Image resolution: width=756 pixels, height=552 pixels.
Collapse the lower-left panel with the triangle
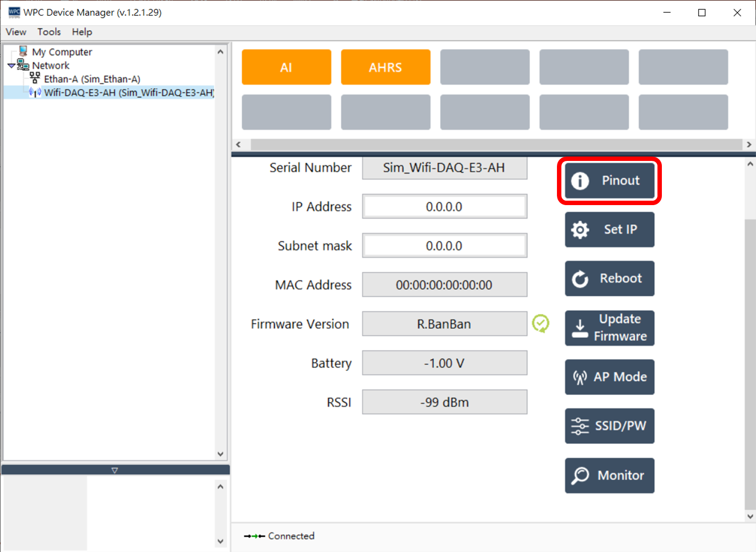pos(115,470)
